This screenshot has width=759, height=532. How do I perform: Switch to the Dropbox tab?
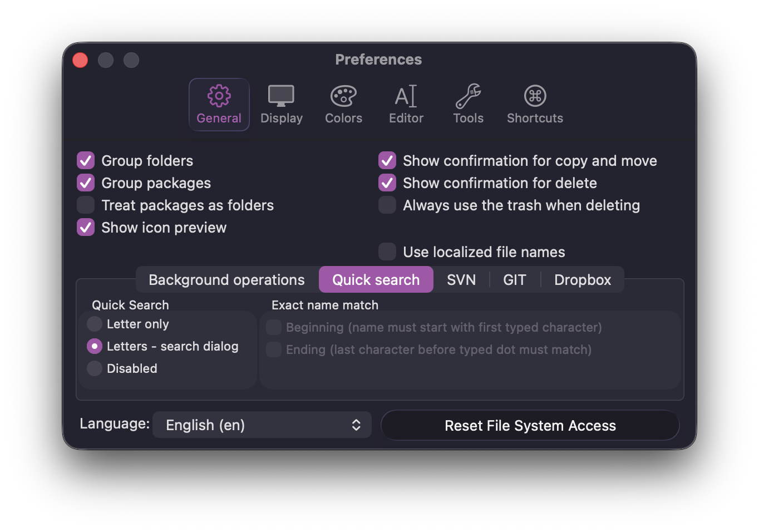[582, 279]
